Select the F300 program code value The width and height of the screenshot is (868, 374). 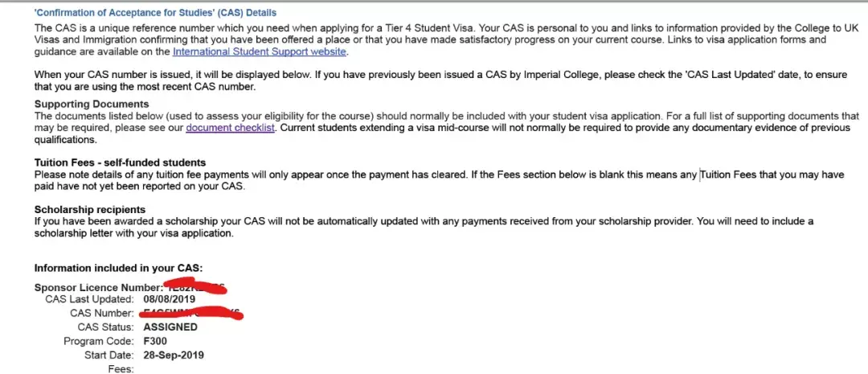click(x=155, y=341)
